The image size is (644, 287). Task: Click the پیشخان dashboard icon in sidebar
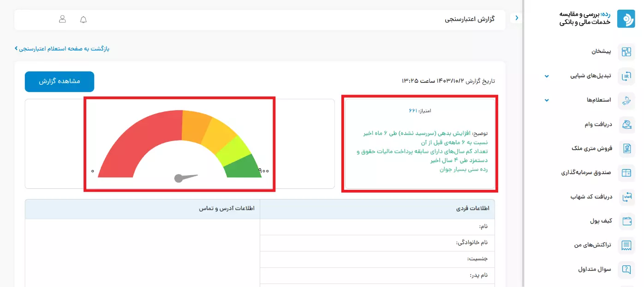626,52
